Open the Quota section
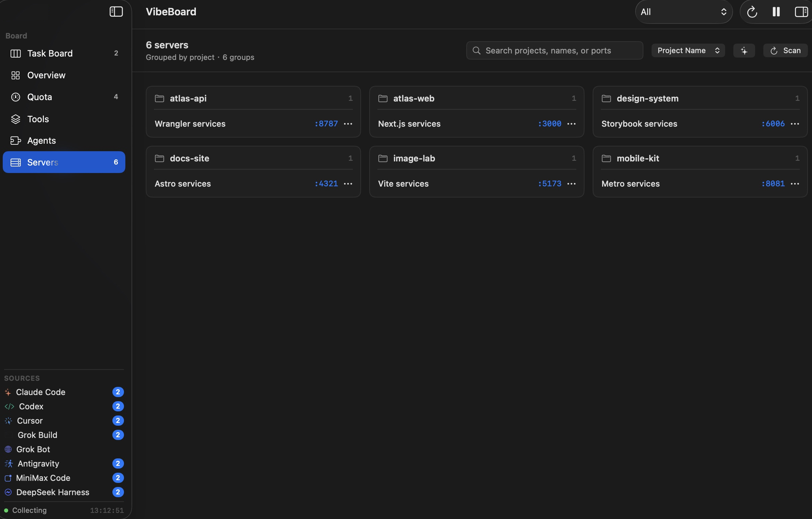This screenshot has width=812, height=519. pyautogui.click(x=64, y=97)
